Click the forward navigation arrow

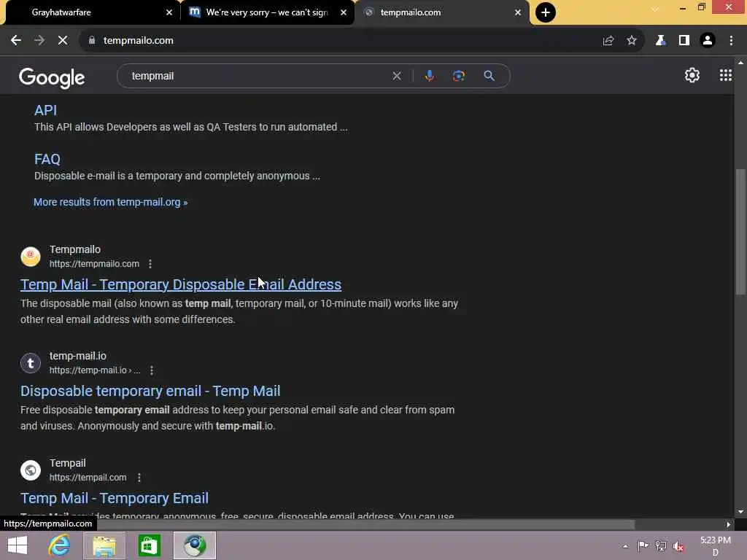(x=39, y=41)
